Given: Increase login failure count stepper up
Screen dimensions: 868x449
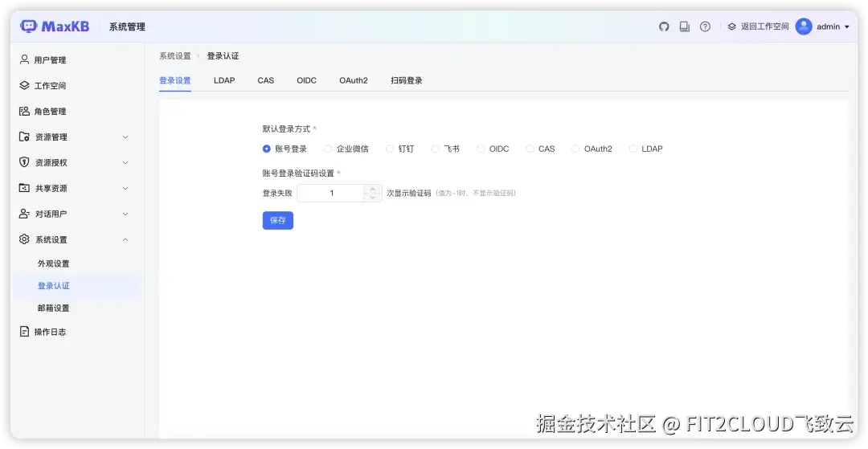Looking at the screenshot, I should [373, 189].
